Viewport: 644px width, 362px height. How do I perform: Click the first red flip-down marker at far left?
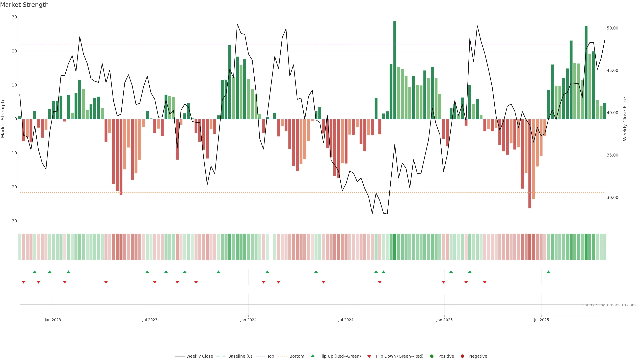pos(23,282)
